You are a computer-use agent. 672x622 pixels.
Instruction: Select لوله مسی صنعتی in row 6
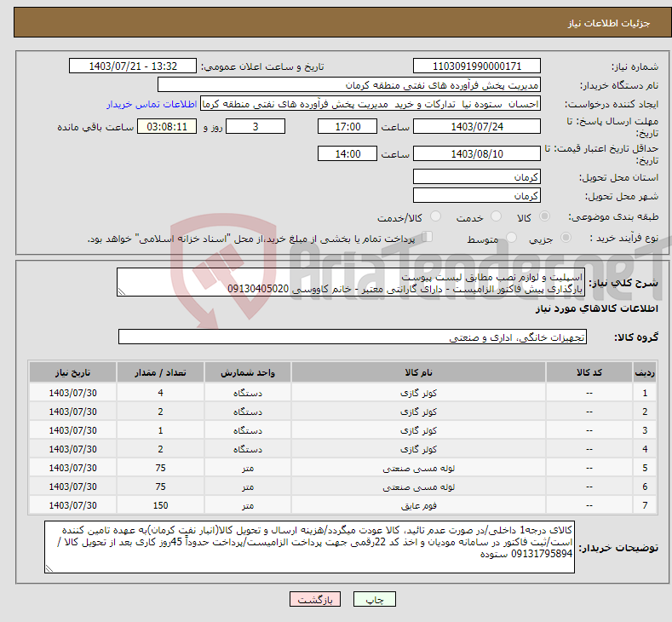point(418,487)
